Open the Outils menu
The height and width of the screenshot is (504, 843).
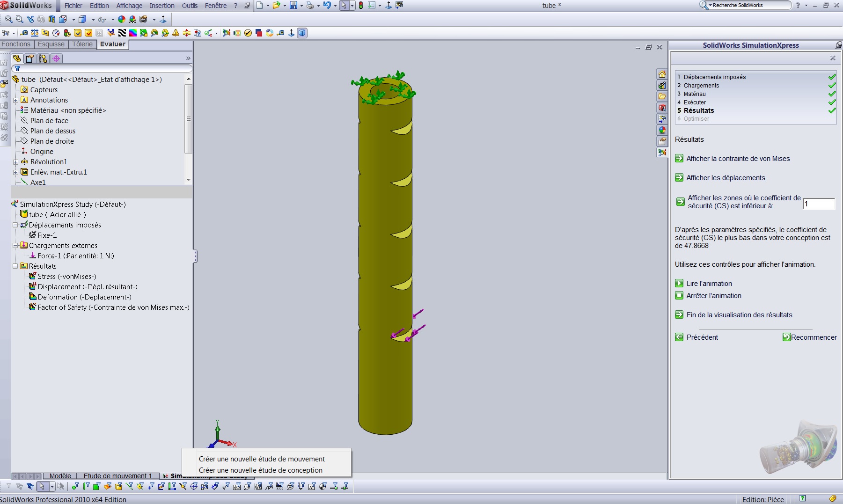190,6
